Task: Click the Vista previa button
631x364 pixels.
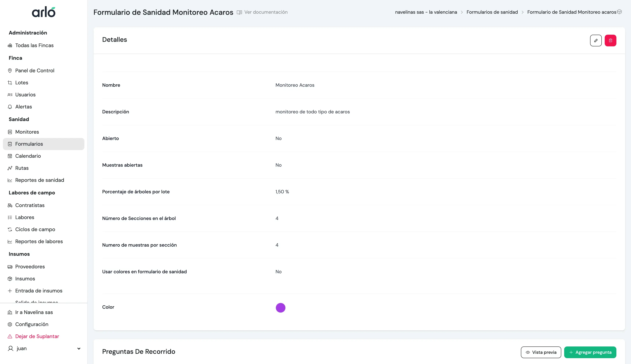Action: pos(541,352)
